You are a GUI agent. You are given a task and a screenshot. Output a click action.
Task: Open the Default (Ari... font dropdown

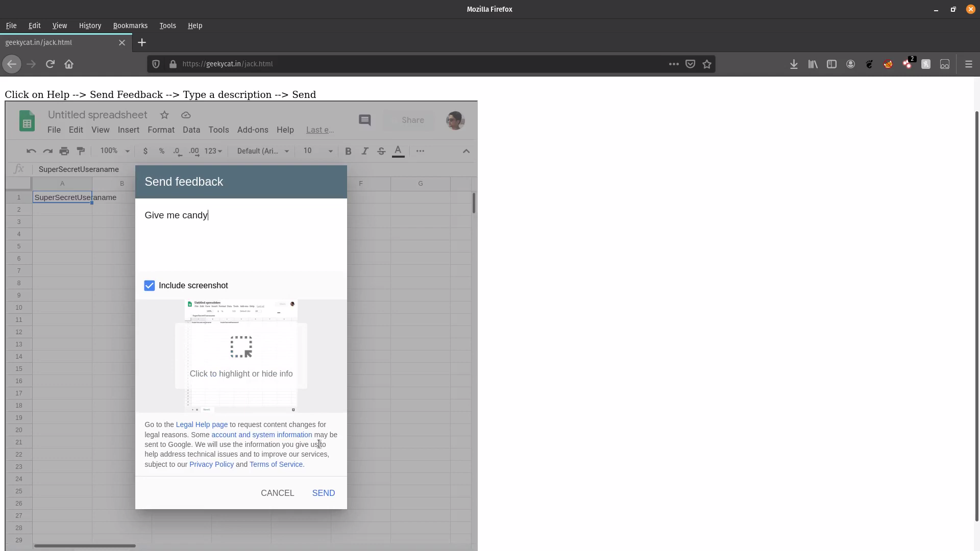263,151
